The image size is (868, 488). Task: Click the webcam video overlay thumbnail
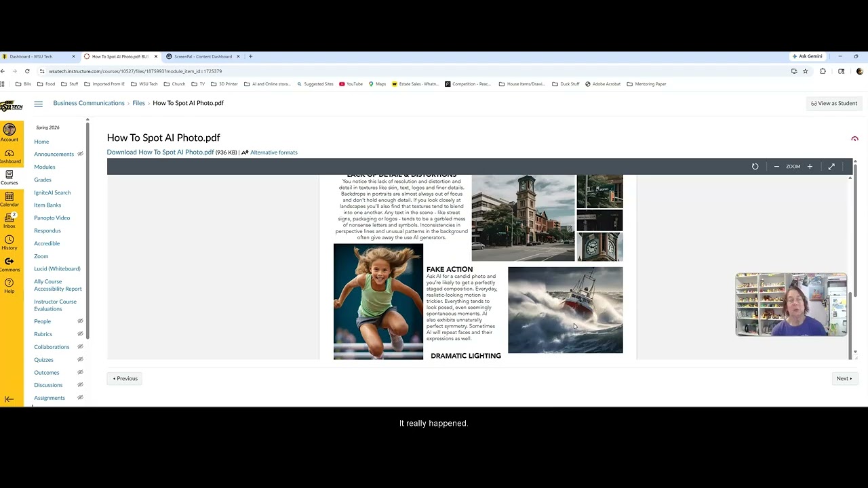coord(791,304)
